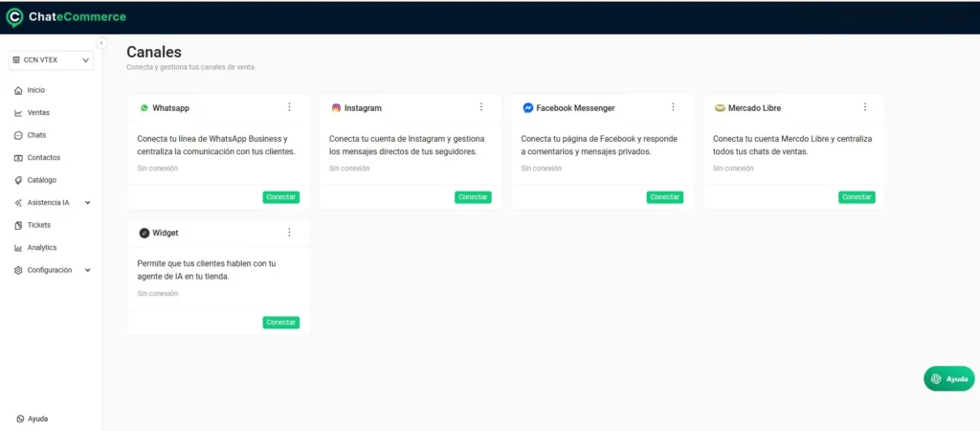The image size is (980, 431).
Task: Connect the Instagram channel
Action: pyautogui.click(x=473, y=197)
